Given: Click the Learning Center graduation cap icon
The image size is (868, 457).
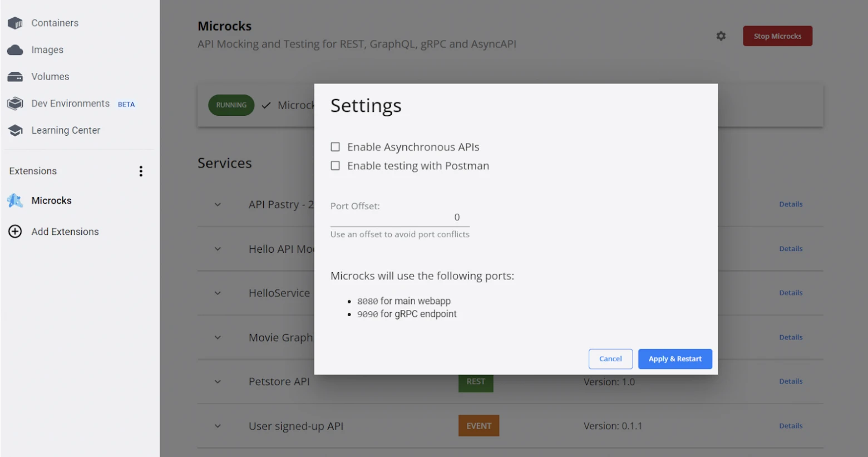Looking at the screenshot, I should coord(15,130).
